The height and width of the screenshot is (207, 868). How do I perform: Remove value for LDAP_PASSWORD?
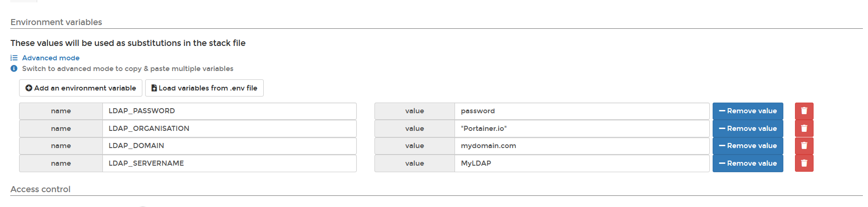pyautogui.click(x=748, y=111)
